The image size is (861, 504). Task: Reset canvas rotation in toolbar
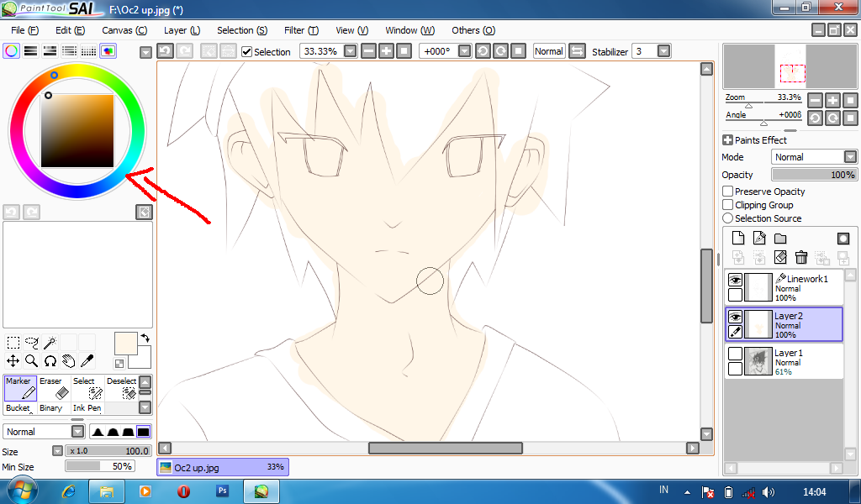coord(518,51)
